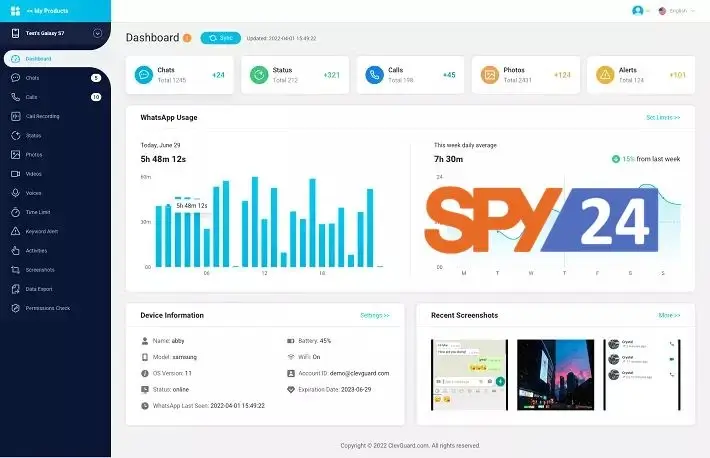Viewport: 710px width, 458px height.
Task: Click the Expiration Date diamond icon
Action: (x=291, y=390)
